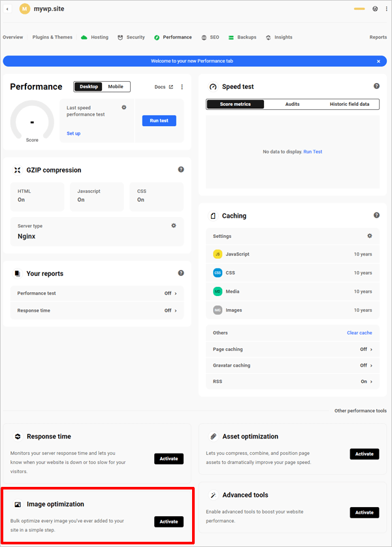Image resolution: width=392 pixels, height=547 pixels.
Task: Open the Performance panel three-dot menu
Action: point(181,86)
